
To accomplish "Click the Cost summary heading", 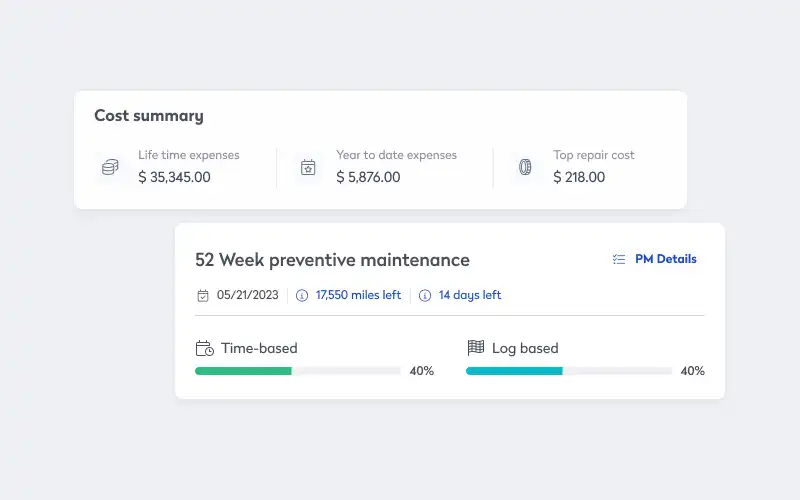I will [x=149, y=116].
